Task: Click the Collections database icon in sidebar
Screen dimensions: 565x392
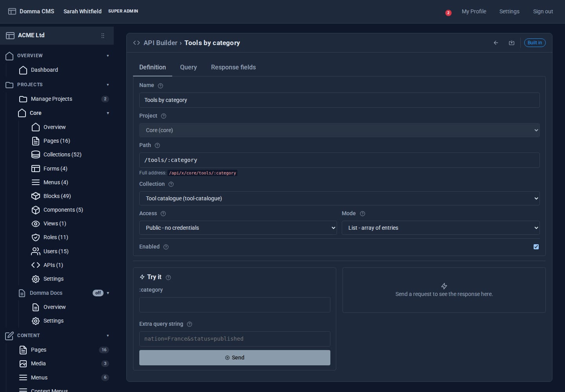Action: pos(36,154)
